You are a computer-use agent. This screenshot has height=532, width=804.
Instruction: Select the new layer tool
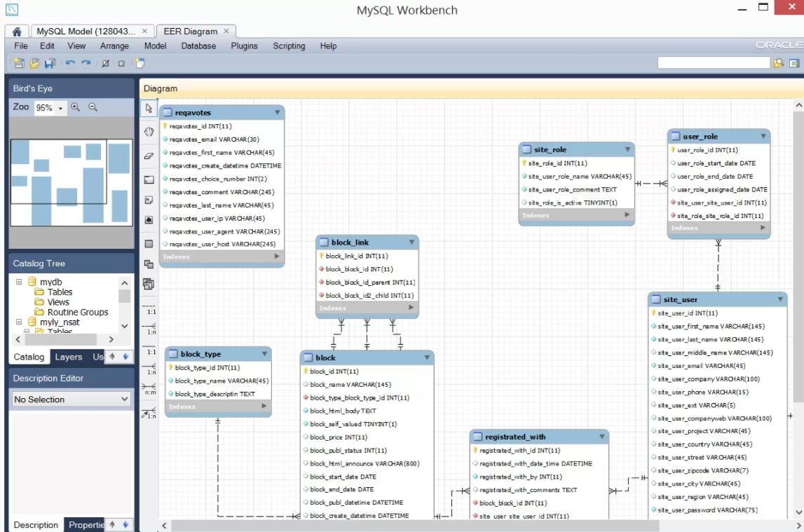149,180
